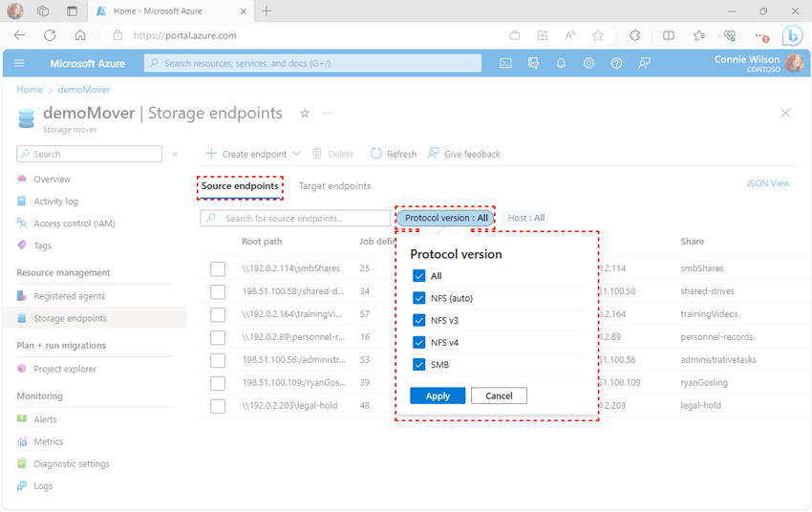Open the Protocol version : All filter
Screen dimensions: 812x512
(446, 218)
